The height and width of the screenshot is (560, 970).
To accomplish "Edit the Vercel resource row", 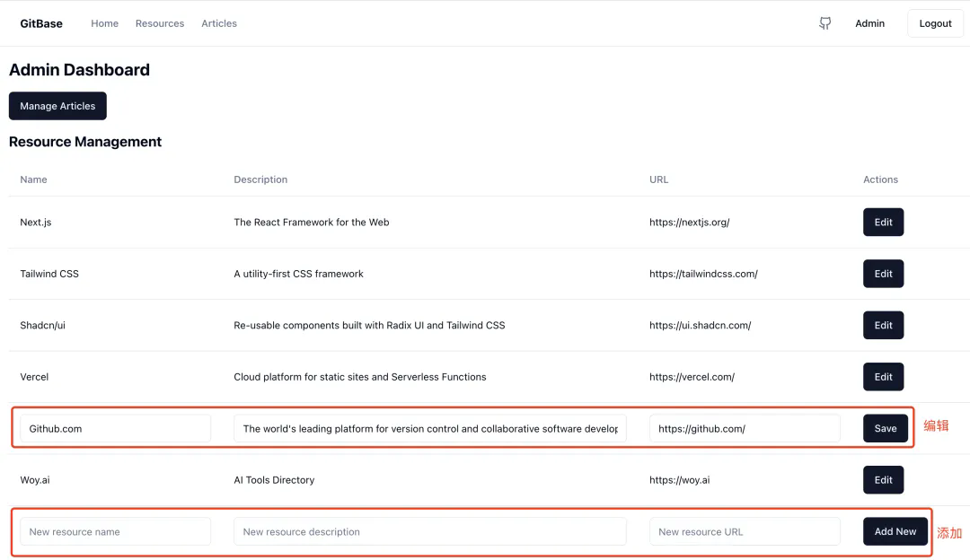I will (x=883, y=376).
